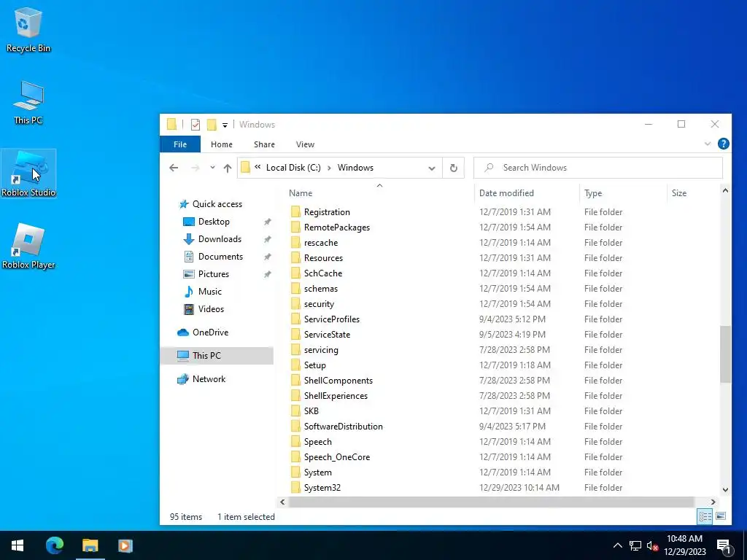Viewport: 747px width, 560px height.
Task: Open the Windows Start menu
Action: point(18,545)
